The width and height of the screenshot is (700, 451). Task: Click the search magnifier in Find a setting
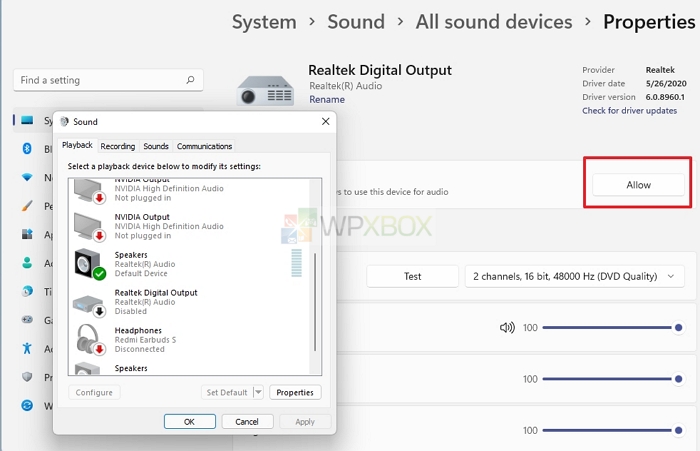tap(190, 80)
